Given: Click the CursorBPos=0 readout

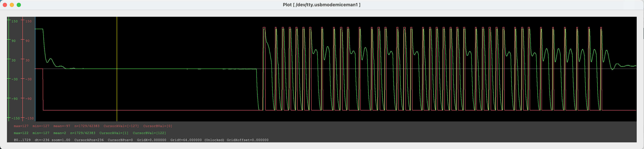Looking at the screenshot, I should (120, 140).
